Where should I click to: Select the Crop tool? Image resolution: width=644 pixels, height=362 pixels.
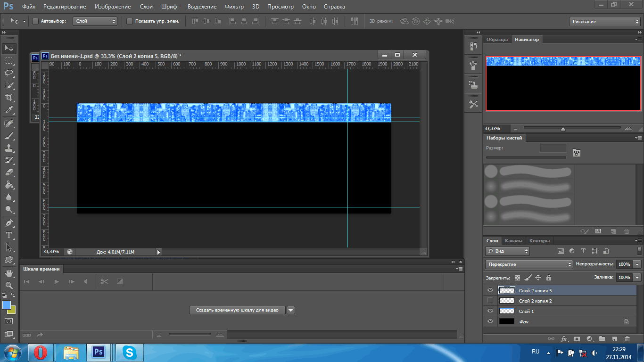click(8, 98)
